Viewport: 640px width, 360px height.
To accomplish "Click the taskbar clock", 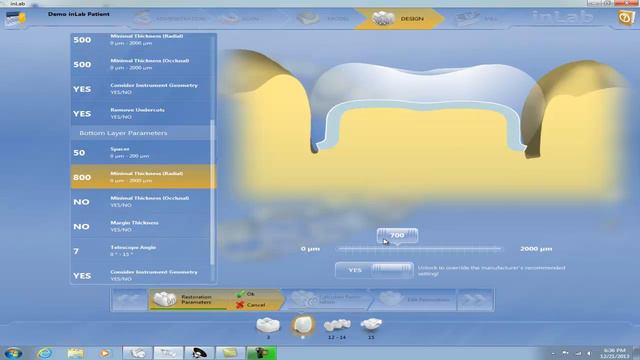I will click(x=615, y=353).
